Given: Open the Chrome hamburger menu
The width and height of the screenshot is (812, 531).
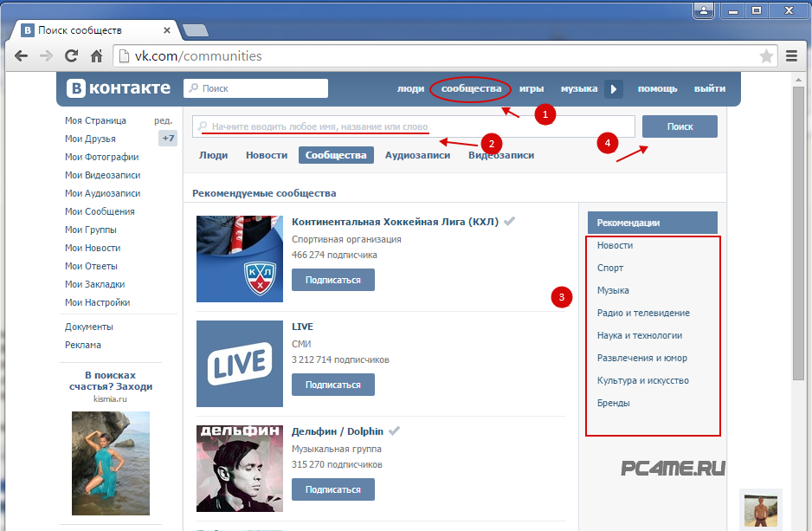Looking at the screenshot, I should point(791,56).
